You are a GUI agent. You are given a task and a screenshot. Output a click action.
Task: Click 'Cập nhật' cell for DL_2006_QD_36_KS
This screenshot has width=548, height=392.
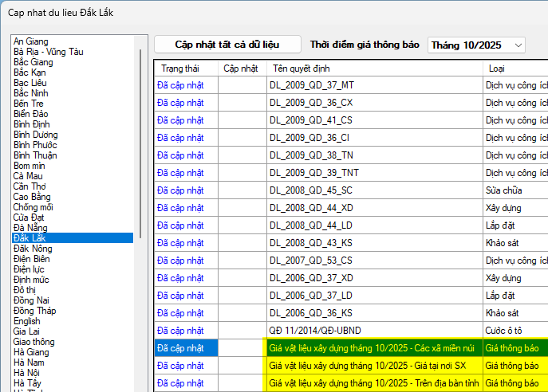pyautogui.click(x=242, y=313)
